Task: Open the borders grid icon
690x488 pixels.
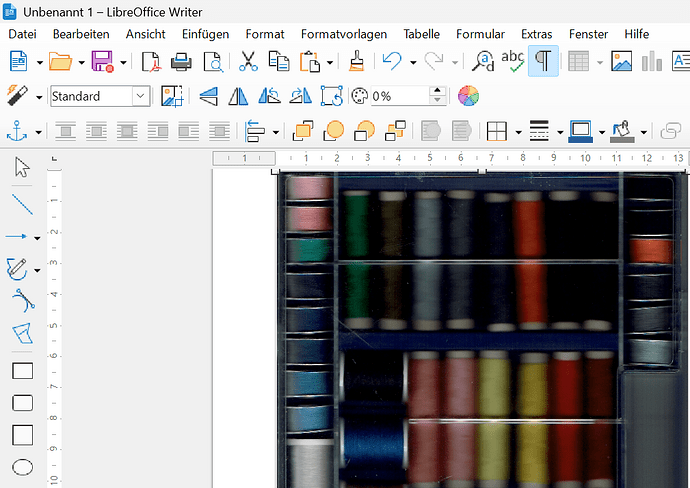Action: pyautogui.click(x=497, y=131)
